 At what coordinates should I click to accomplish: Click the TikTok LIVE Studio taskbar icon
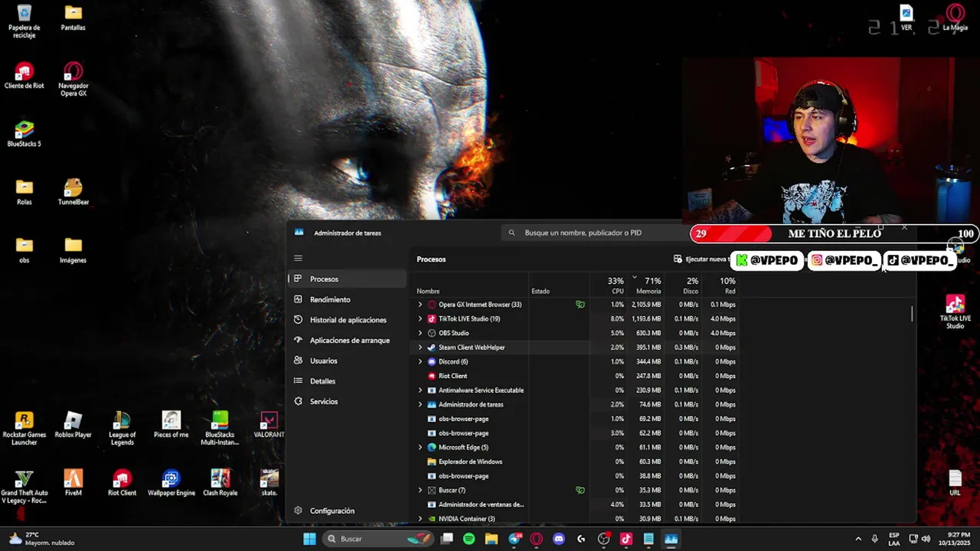(626, 539)
